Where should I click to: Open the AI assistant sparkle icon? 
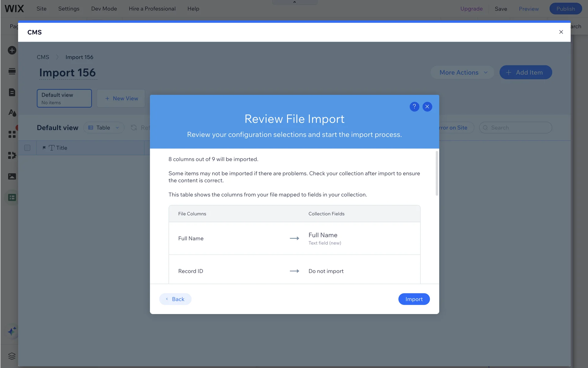pos(12,331)
